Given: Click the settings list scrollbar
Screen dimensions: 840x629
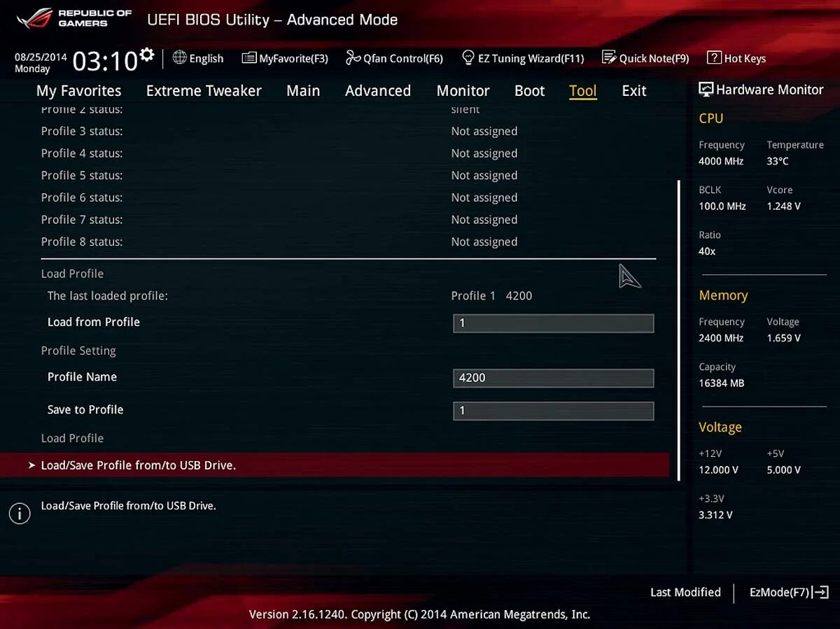Looking at the screenshot, I should (678, 330).
